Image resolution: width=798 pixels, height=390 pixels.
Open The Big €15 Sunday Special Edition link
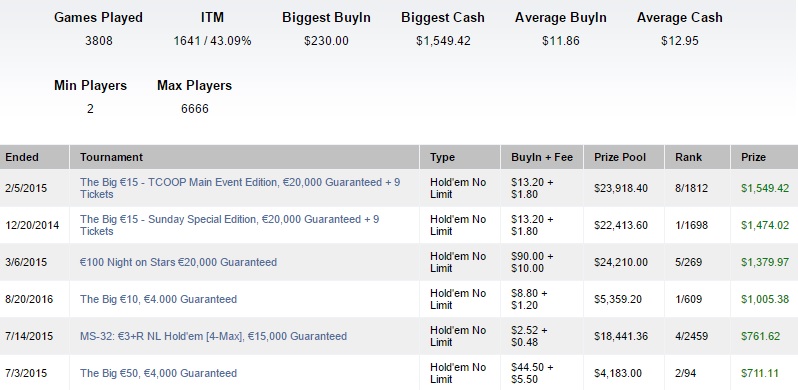[230, 225]
